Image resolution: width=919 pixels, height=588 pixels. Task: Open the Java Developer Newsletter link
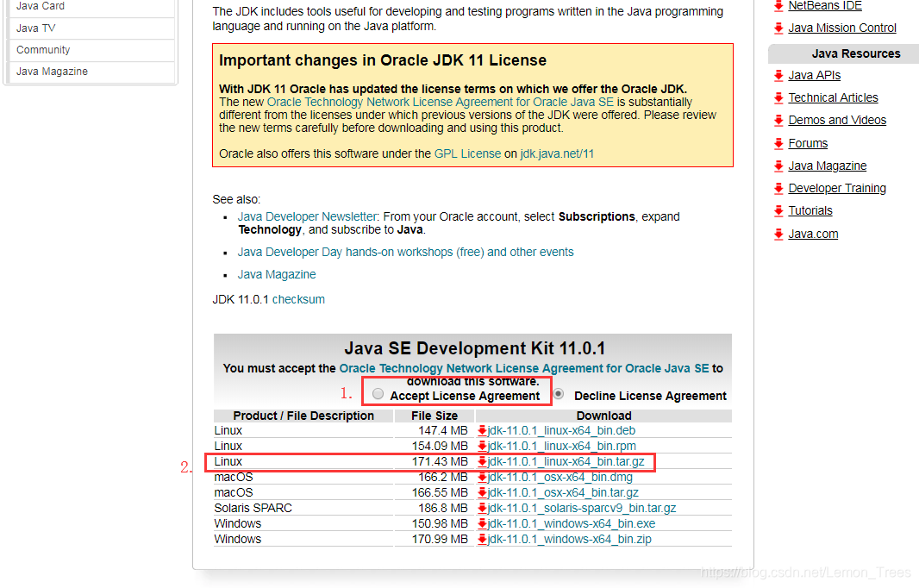pyautogui.click(x=307, y=217)
